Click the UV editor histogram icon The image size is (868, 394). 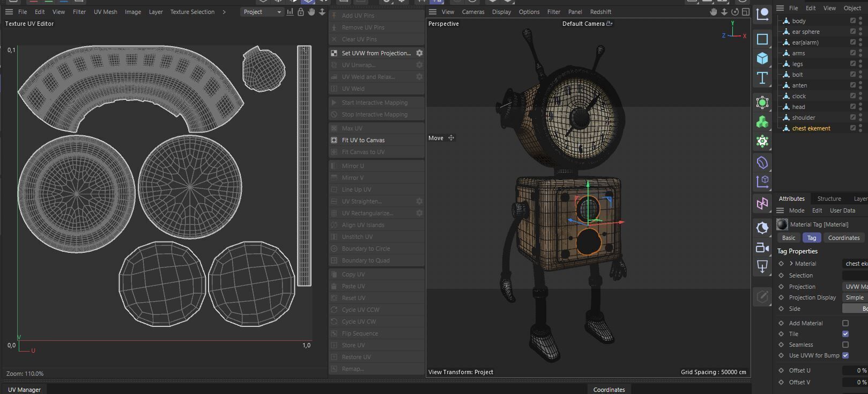pyautogui.click(x=290, y=12)
